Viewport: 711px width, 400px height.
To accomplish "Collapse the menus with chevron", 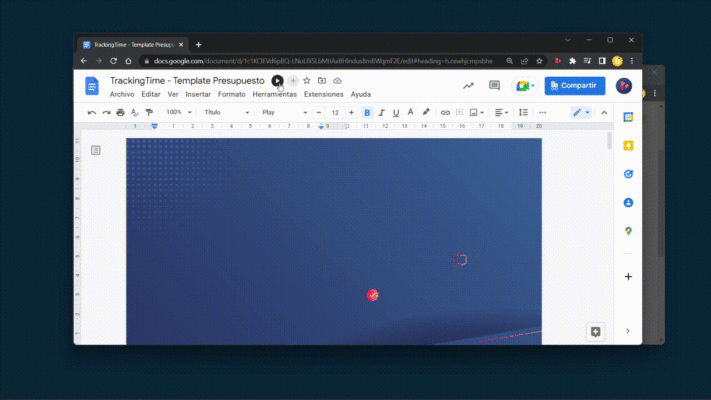I will point(604,112).
